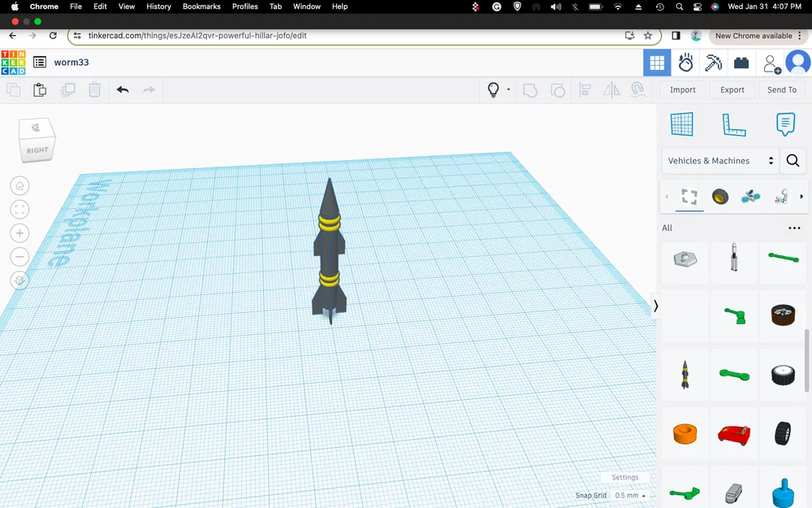The width and height of the screenshot is (812, 508).
Task: Click the Paste icon in the toolbar
Action: click(x=40, y=90)
